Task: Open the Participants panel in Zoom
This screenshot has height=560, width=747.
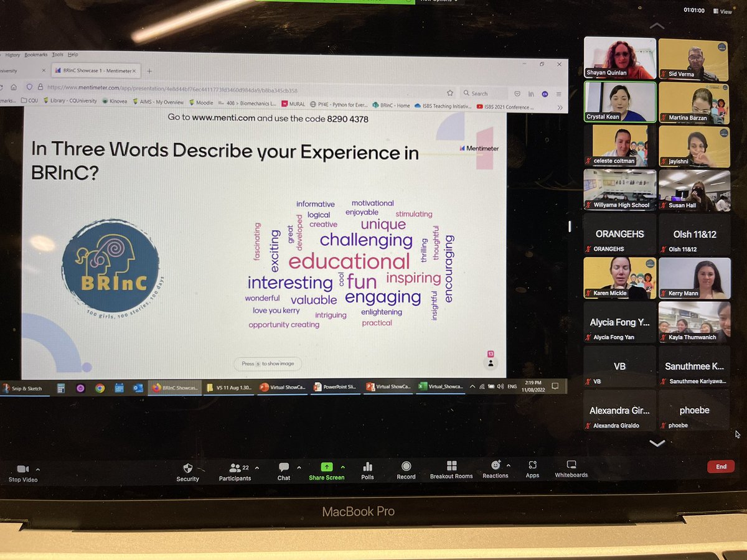Action: coord(235,472)
